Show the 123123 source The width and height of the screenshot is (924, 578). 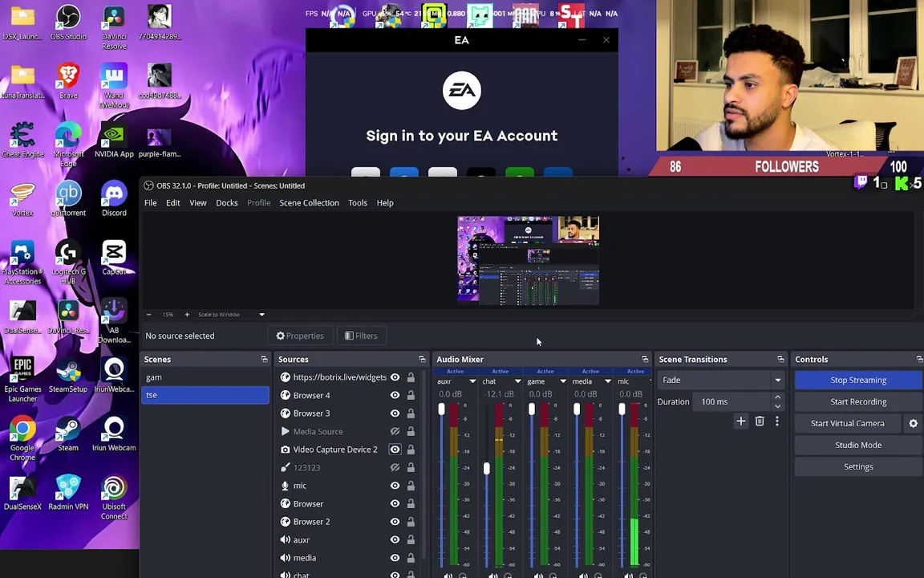pyautogui.click(x=395, y=468)
